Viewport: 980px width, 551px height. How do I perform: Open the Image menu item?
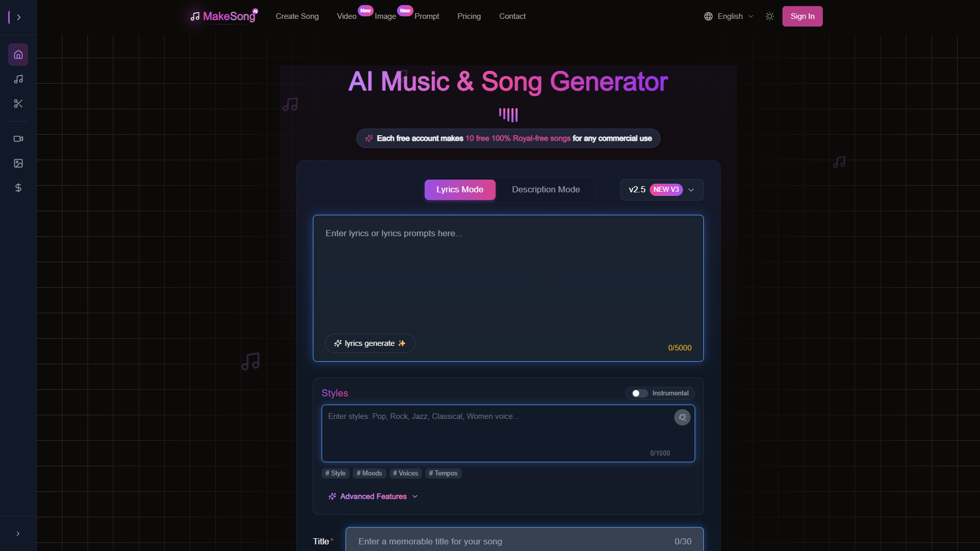(x=385, y=16)
